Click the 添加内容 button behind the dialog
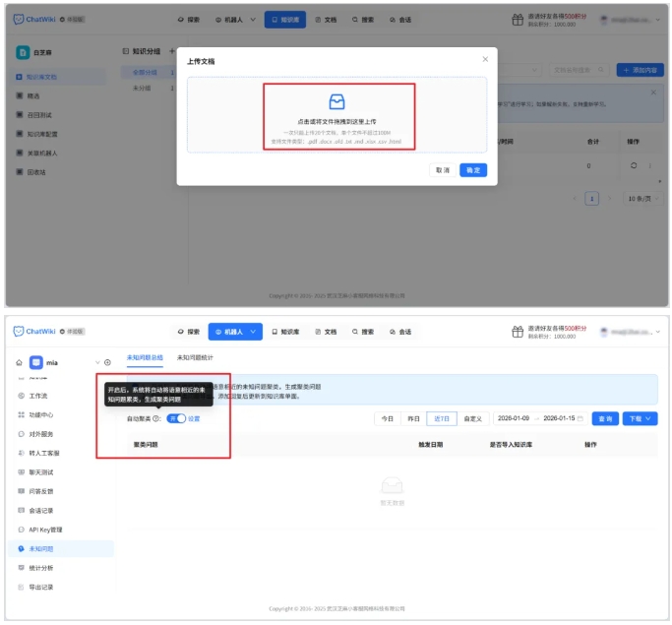Viewport: 672px width, 625px height. [x=640, y=70]
